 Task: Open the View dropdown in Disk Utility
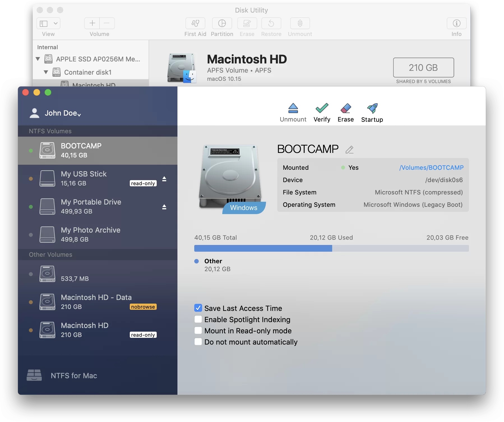click(48, 23)
